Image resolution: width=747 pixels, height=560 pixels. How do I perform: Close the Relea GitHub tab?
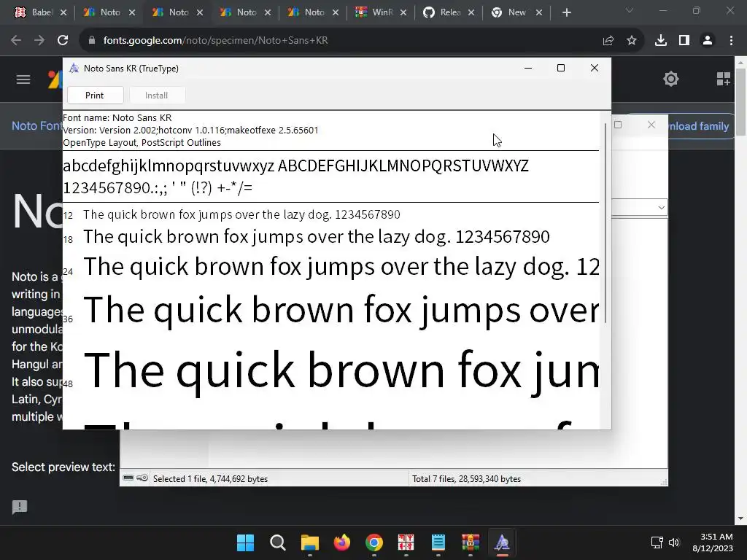(471, 13)
